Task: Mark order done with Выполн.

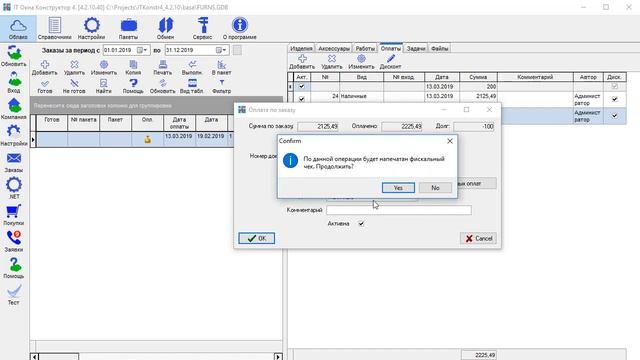Action: pos(192,68)
